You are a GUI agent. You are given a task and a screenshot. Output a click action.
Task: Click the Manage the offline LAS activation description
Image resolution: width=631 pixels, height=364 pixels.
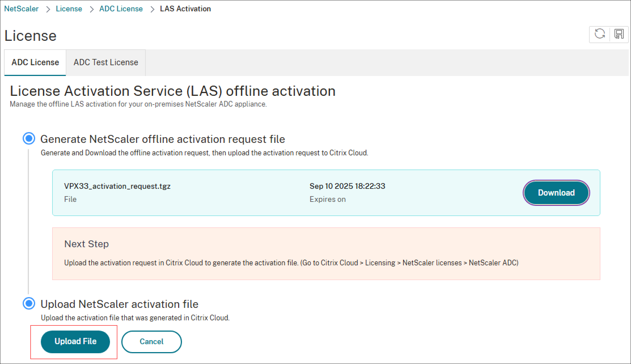point(138,104)
